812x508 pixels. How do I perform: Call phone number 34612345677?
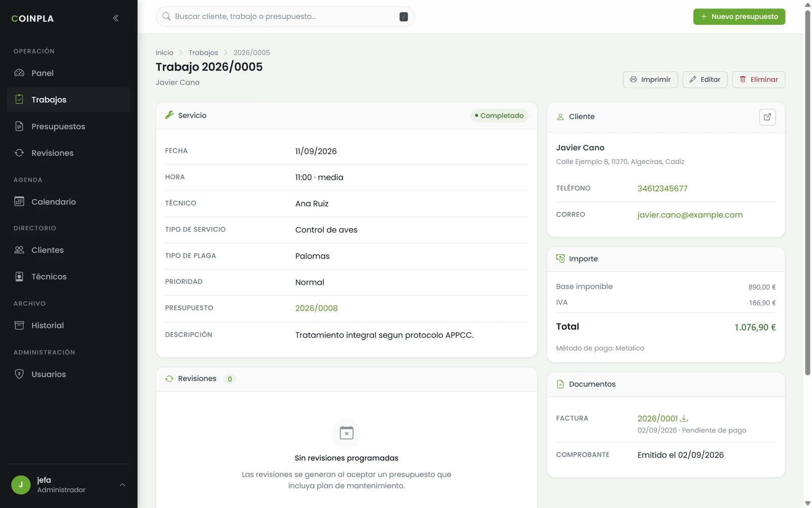pyautogui.click(x=662, y=188)
